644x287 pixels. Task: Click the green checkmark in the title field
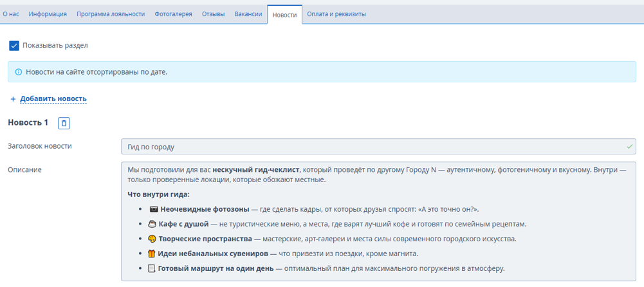629,147
